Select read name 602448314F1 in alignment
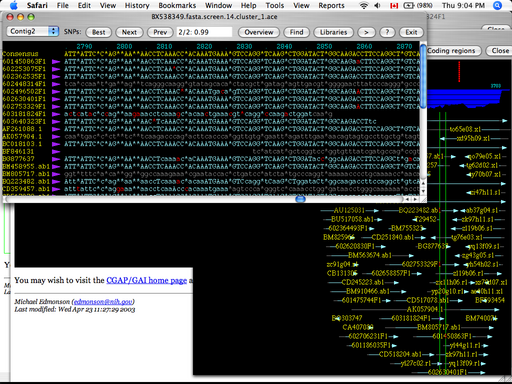The height and width of the screenshot is (384, 512). [24, 84]
